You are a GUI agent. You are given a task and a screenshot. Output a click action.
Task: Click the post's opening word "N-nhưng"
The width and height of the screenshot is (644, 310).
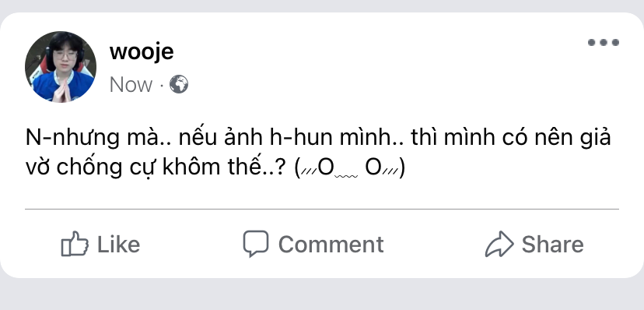pyautogui.click(x=72, y=138)
